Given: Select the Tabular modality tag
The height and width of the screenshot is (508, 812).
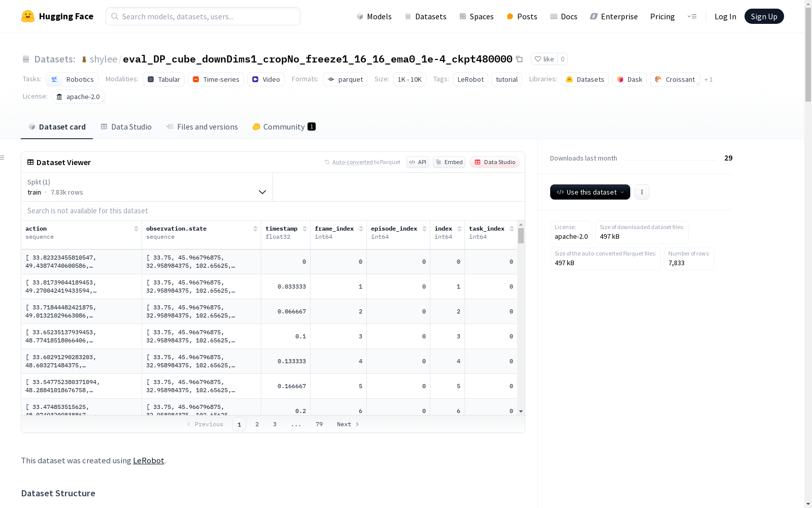Looking at the screenshot, I should [x=163, y=79].
